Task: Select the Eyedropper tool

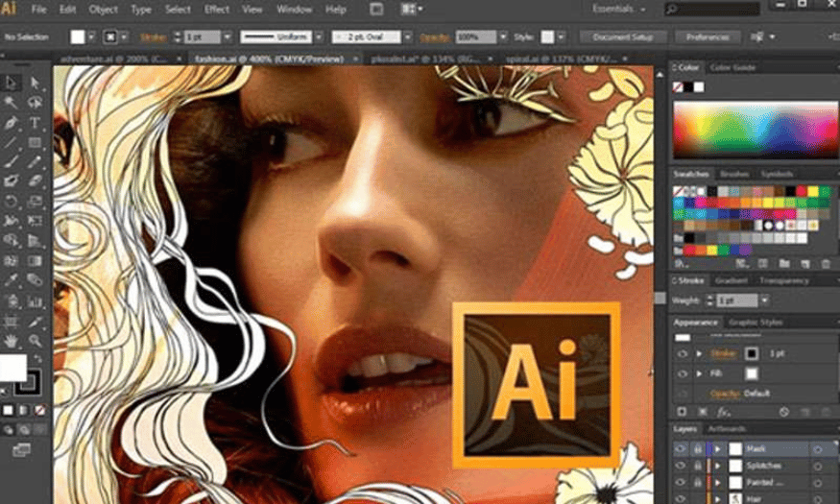Action: [11, 280]
